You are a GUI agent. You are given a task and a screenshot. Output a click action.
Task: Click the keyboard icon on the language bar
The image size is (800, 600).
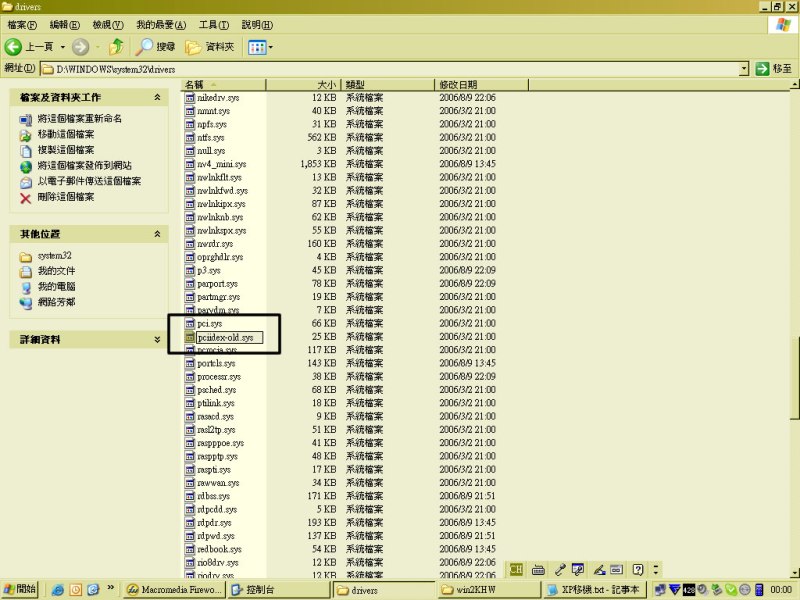click(x=538, y=570)
